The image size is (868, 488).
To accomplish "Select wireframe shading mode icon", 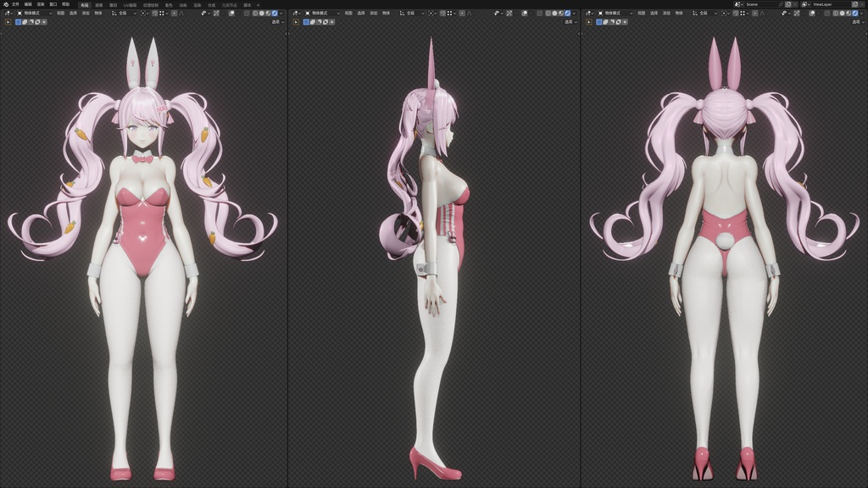I will (254, 14).
